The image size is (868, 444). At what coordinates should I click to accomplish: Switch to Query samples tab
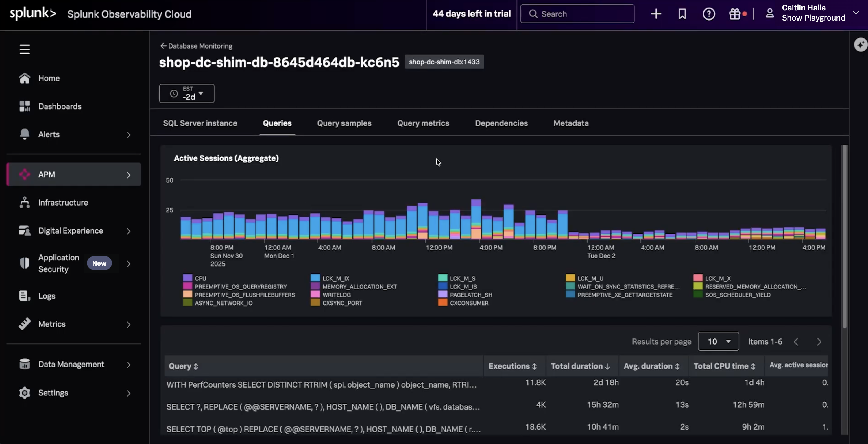click(344, 123)
